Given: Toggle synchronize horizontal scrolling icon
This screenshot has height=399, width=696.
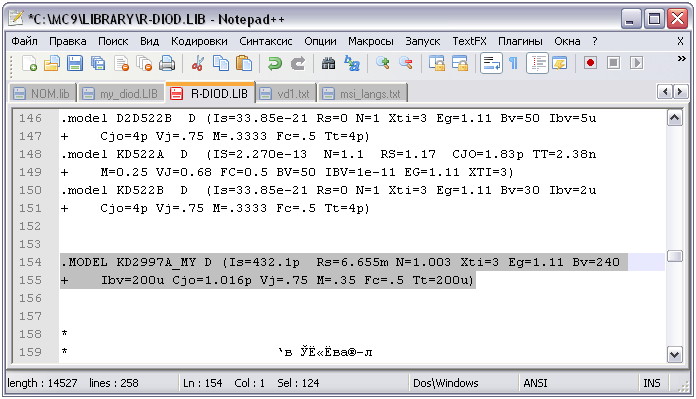Looking at the screenshot, I should tap(460, 63).
